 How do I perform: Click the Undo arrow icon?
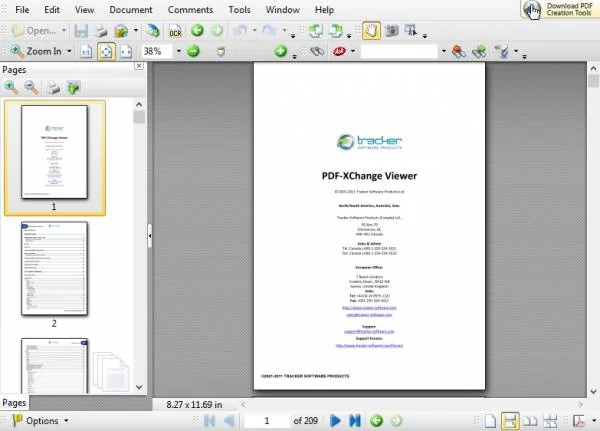tap(240, 30)
